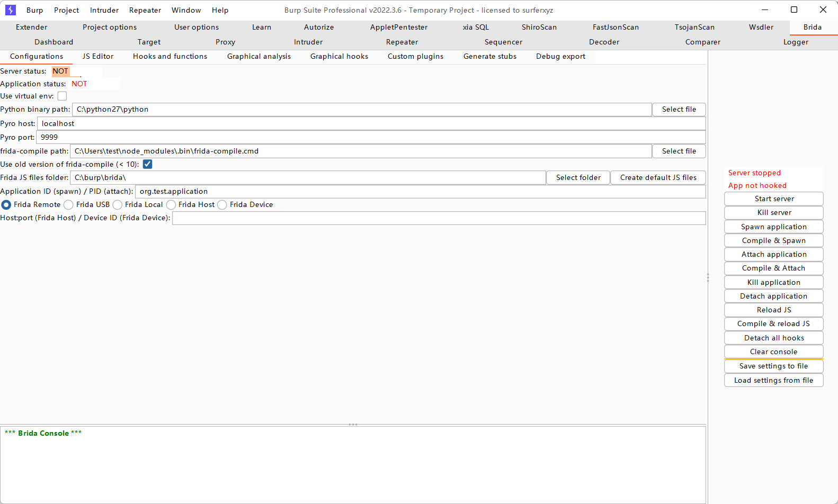838x504 pixels.
Task: Open the Window menu
Action: (186, 10)
